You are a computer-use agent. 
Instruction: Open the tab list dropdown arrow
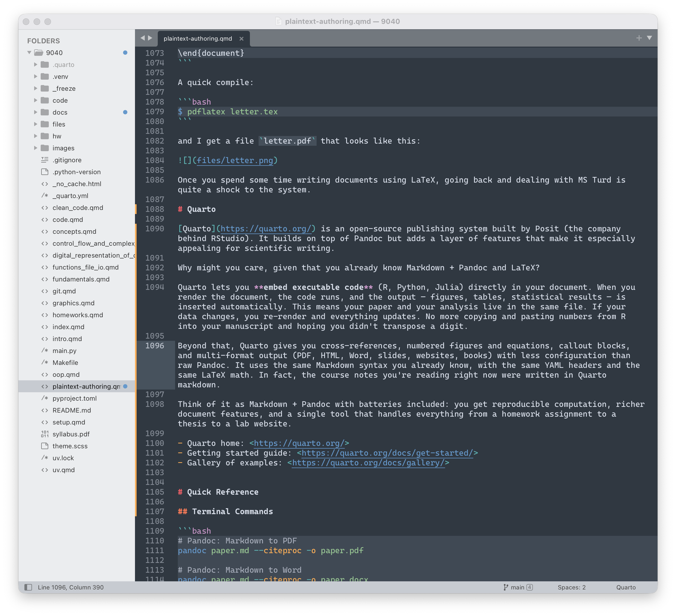[x=649, y=38]
